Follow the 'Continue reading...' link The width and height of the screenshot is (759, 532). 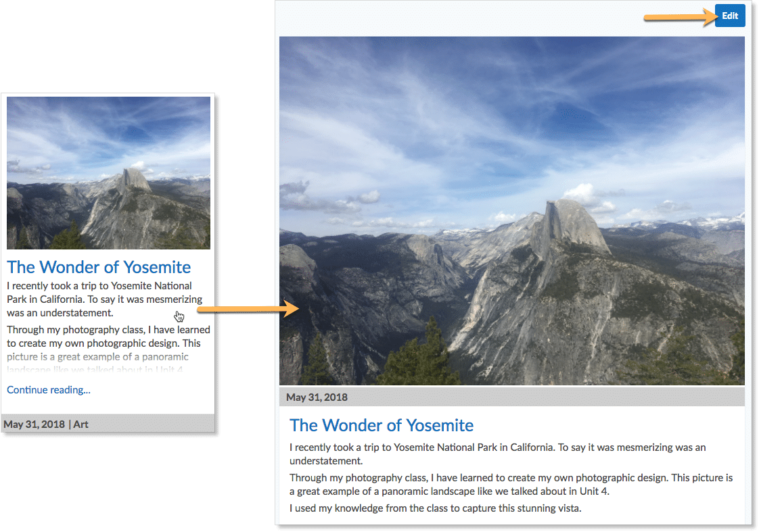49,390
